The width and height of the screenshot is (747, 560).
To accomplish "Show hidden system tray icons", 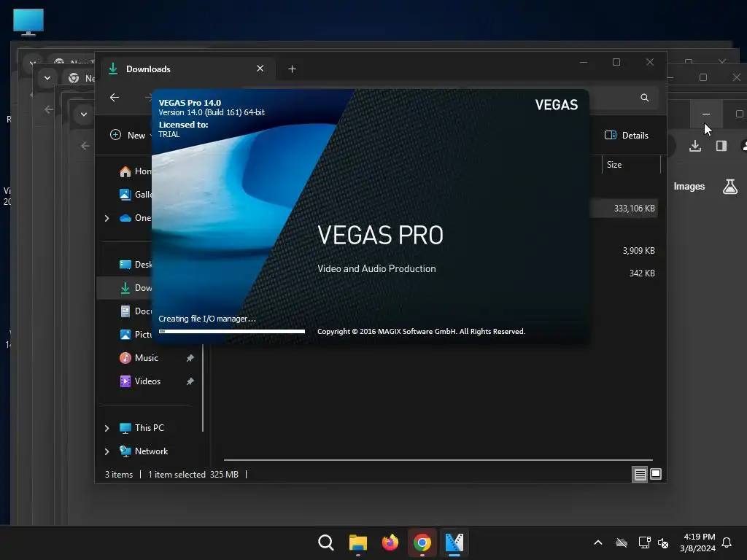I will pyautogui.click(x=598, y=542).
